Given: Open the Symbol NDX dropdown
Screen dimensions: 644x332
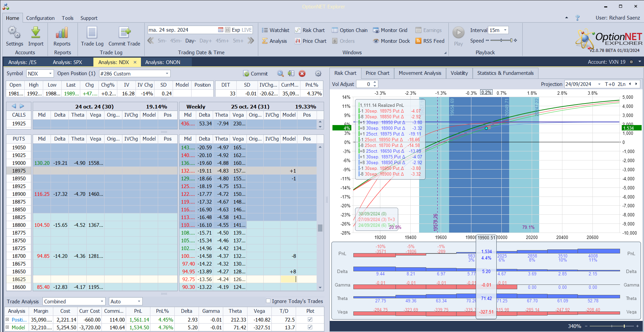Looking at the screenshot, I should [51, 73].
